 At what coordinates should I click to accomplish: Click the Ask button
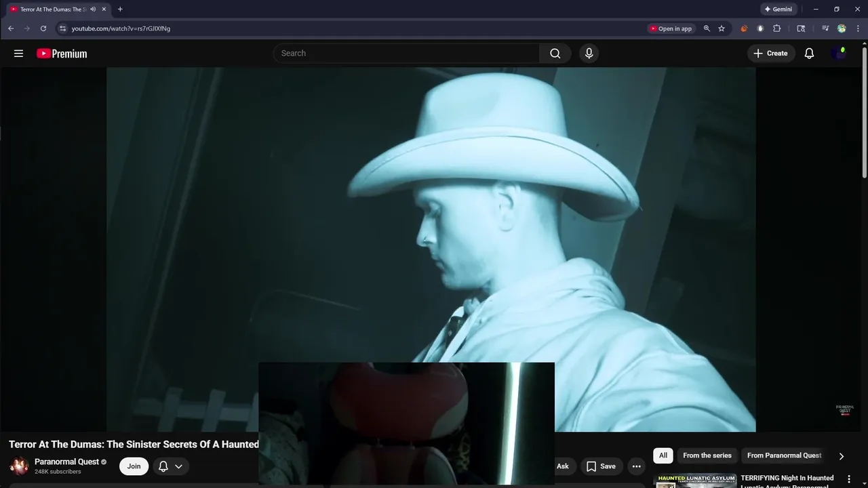(563, 466)
